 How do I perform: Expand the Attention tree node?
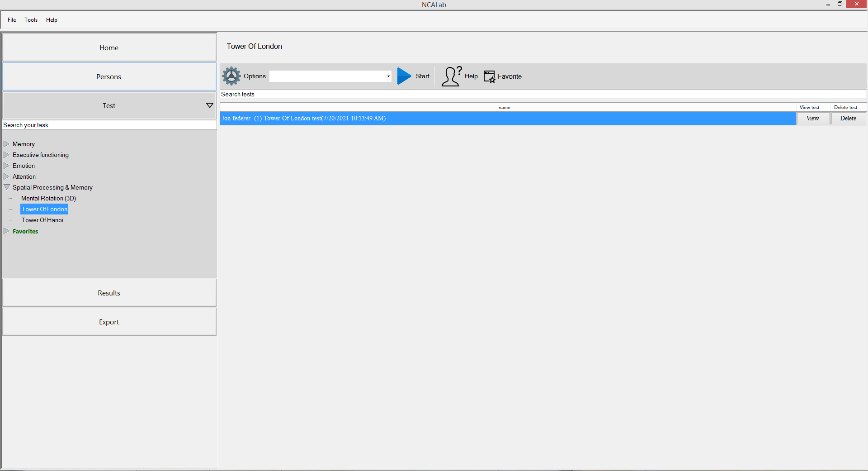coord(7,176)
